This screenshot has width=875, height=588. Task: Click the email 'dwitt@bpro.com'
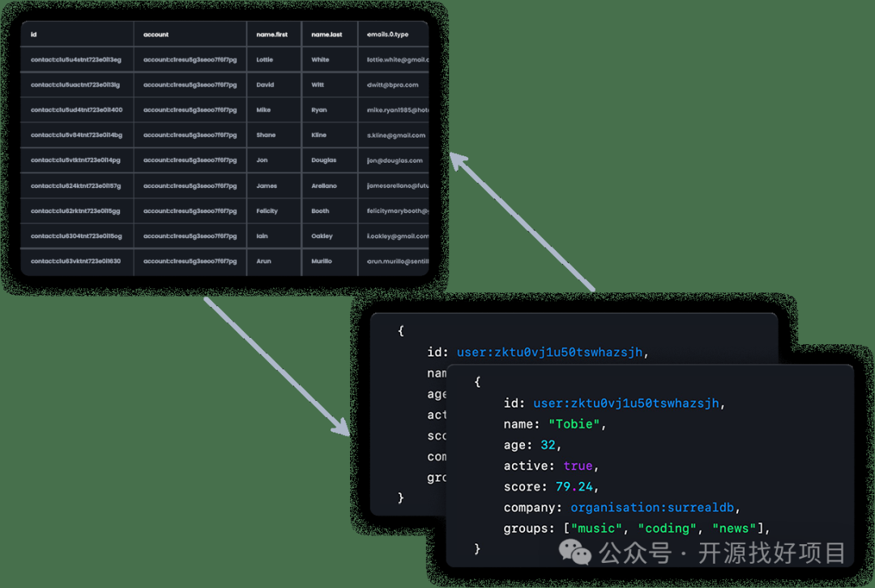click(392, 85)
